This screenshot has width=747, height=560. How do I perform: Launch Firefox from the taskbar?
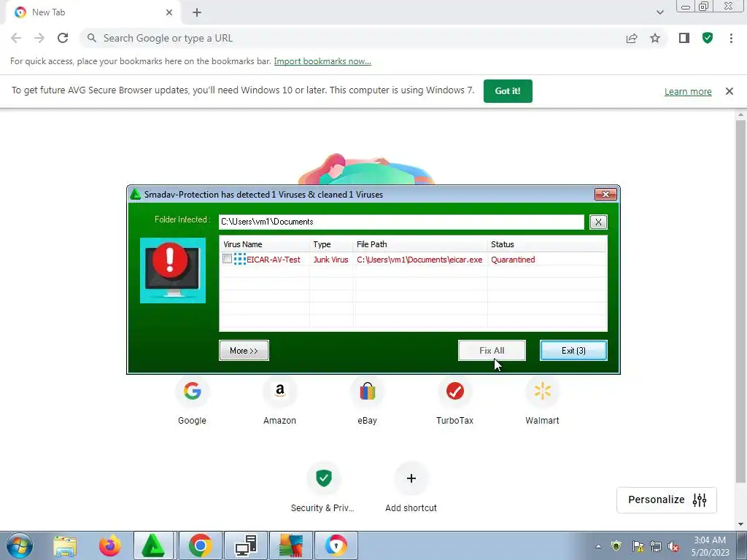tap(109, 545)
